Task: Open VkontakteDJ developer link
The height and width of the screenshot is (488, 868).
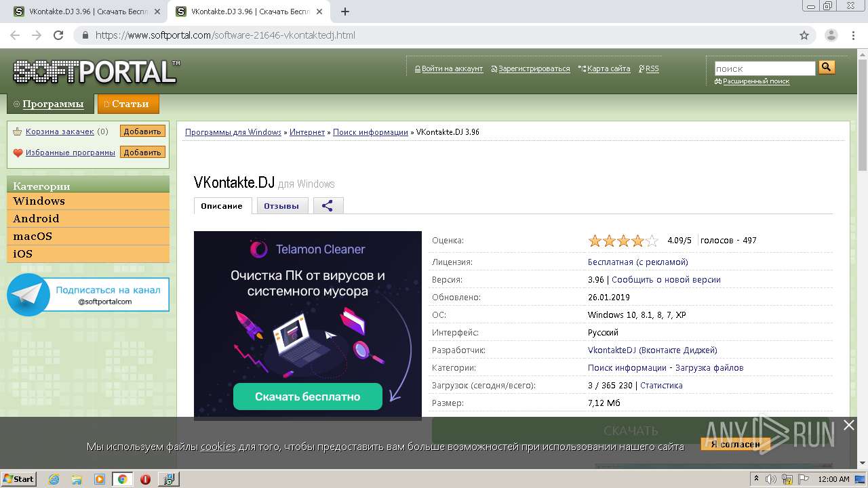Action: point(652,350)
